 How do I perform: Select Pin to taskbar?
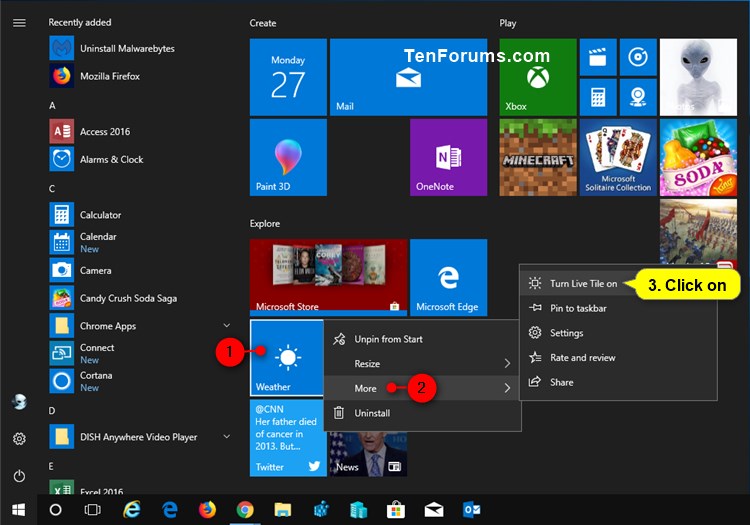tap(618, 308)
